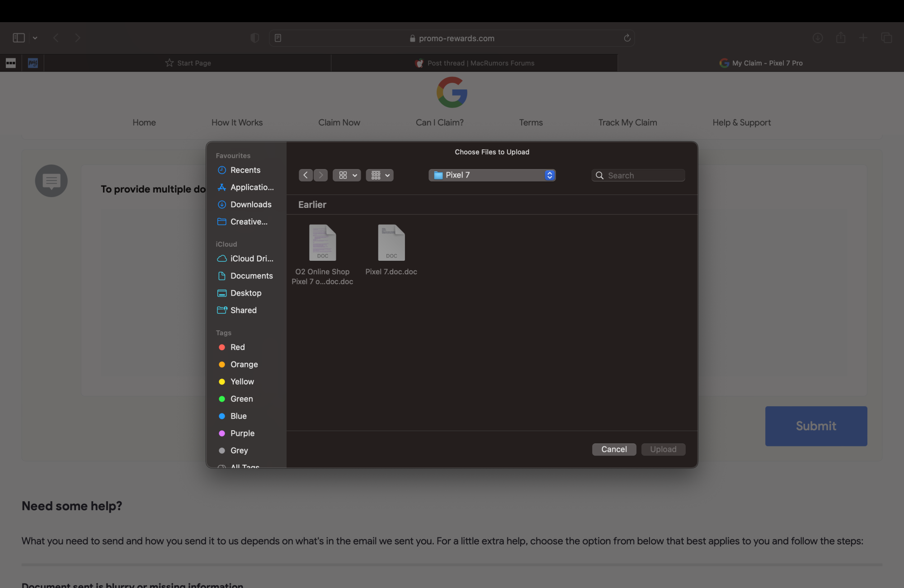Switch to the Start Page tab
The height and width of the screenshot is (588, 904).
188,63
